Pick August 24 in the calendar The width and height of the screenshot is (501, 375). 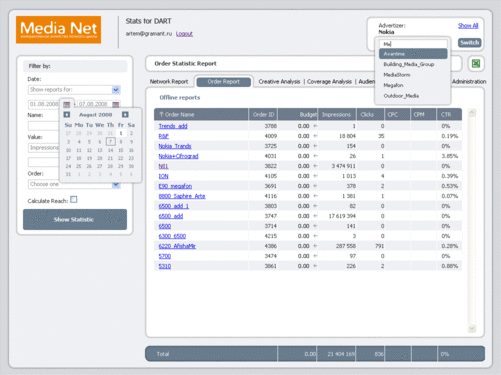point(68,166)
